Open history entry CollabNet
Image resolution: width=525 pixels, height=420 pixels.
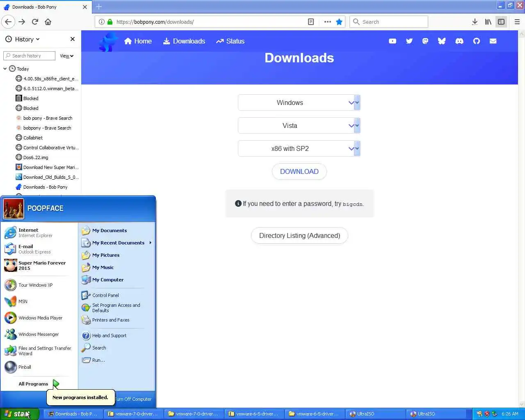[x=33, y=138]
